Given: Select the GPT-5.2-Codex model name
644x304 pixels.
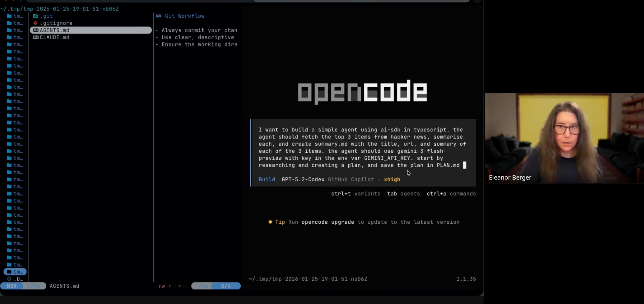Looking at the screenshot, I should pyautogui.click(x=303, y=179).
